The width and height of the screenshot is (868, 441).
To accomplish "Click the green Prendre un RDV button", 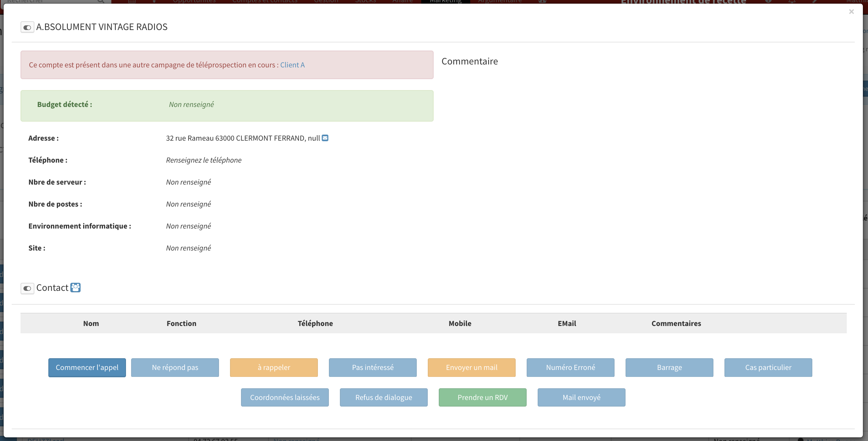I will click(x=483, y=397).
